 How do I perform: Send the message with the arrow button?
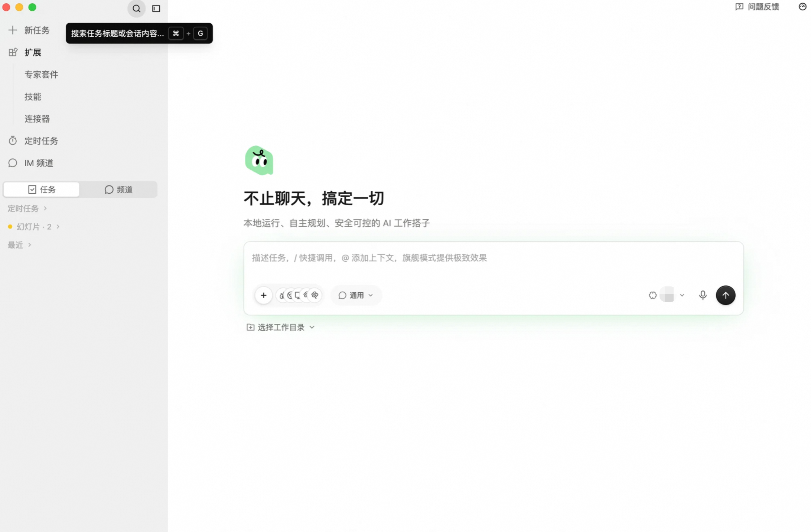coord(726,295)
